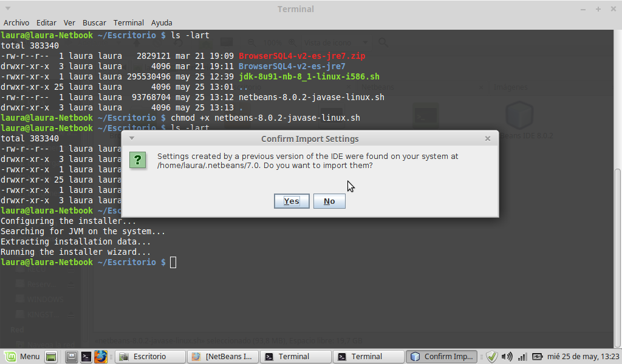Image resolution: width=622 pixels, height=364 pixels.
Task: Open the Editar menu
Action: point(46,22)
